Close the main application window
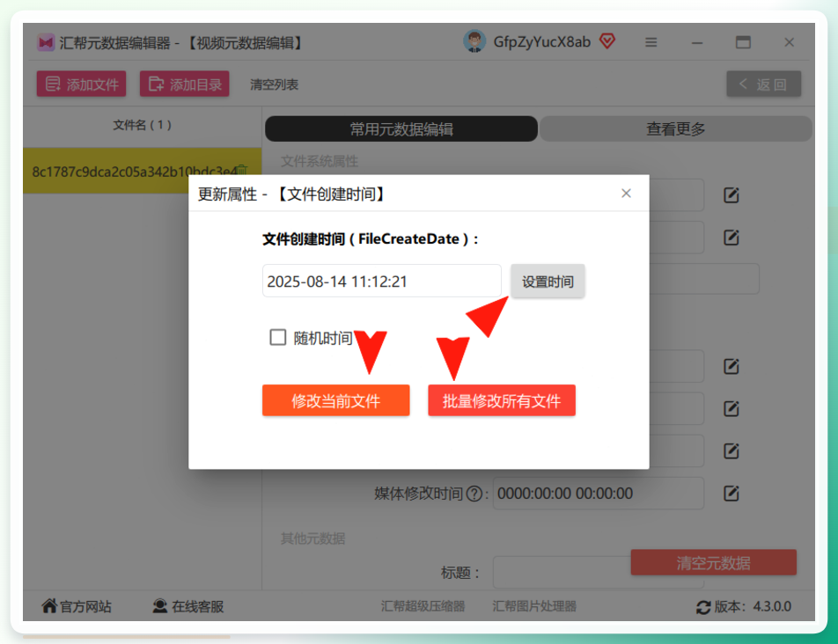 pos(789,42)
